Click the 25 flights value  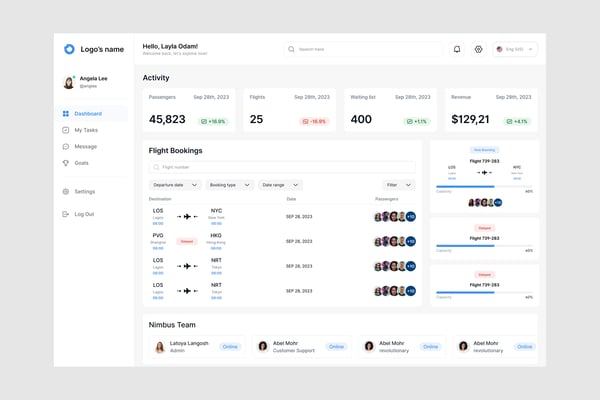(256, 119)
